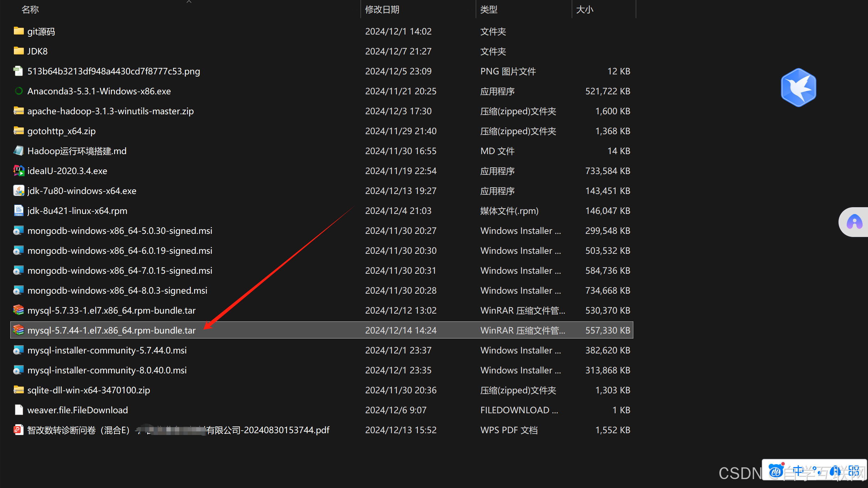Open the JDK8 folder icon

tap(18, 51)
